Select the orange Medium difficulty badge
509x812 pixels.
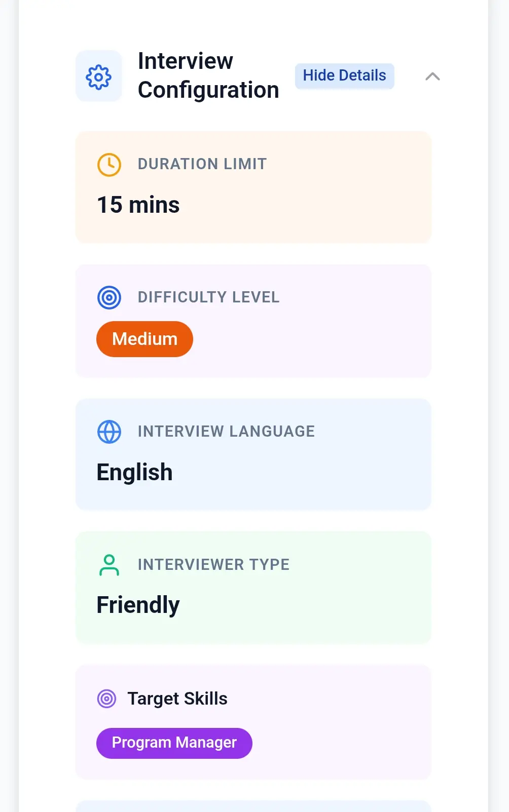pyautogui.click(x=144, y=339)
